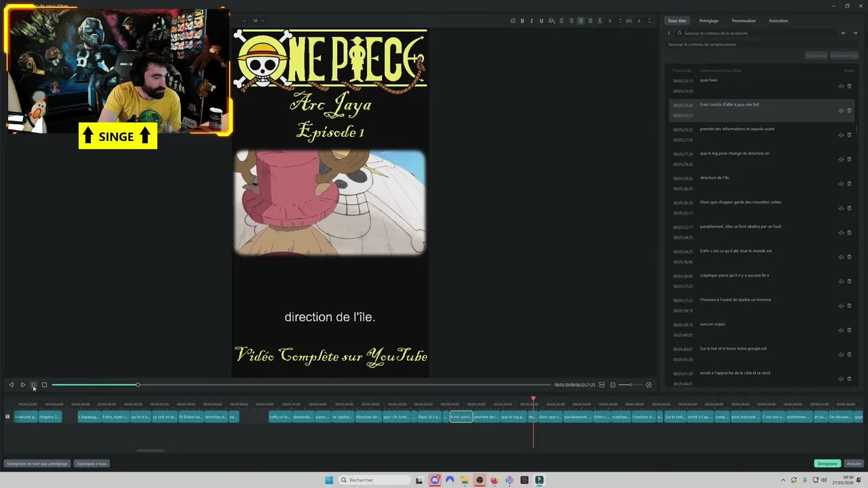
Task: Click the Appliquer à tous button
Action: tap(92, 464)
